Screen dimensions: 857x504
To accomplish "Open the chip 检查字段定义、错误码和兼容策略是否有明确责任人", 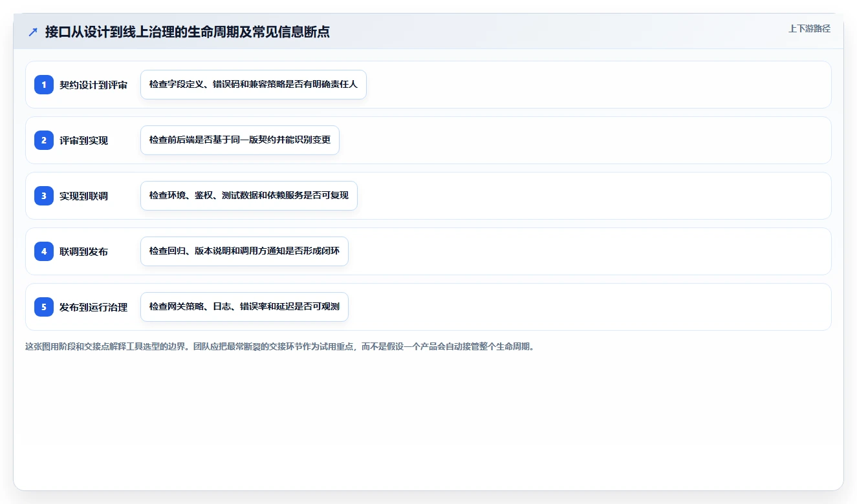I will [254, 85].
